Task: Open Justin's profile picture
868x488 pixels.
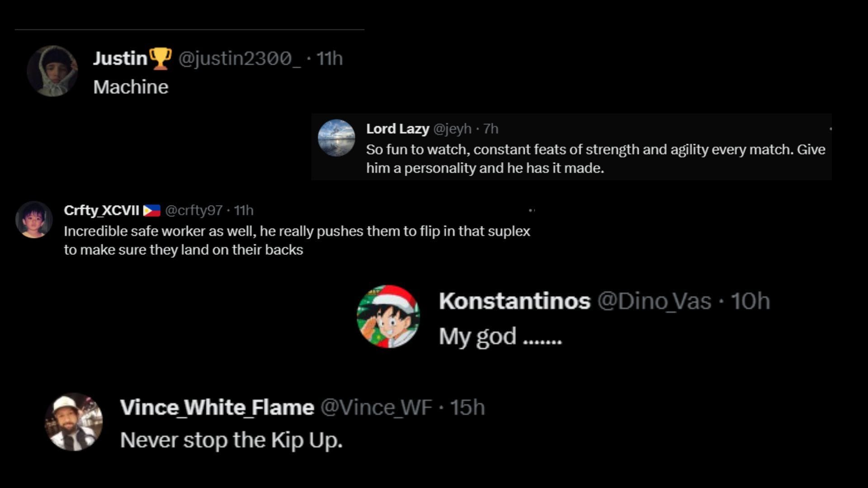Action: (x=52, y=71)
